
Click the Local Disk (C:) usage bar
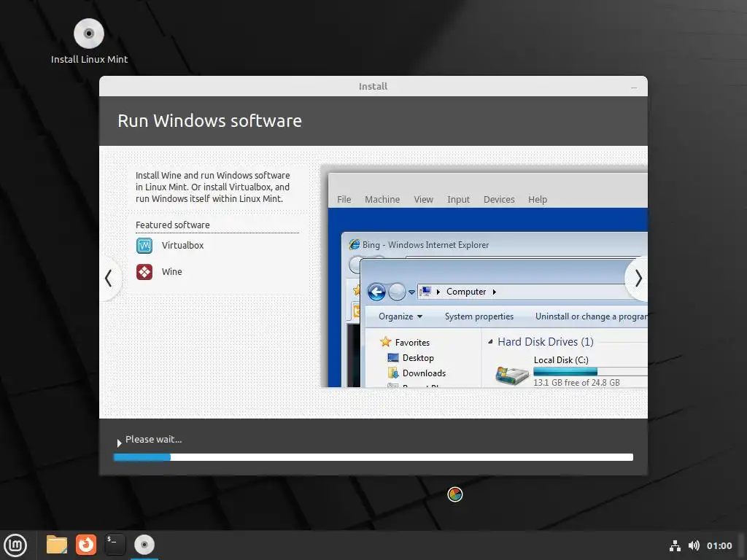pos(590,371)
